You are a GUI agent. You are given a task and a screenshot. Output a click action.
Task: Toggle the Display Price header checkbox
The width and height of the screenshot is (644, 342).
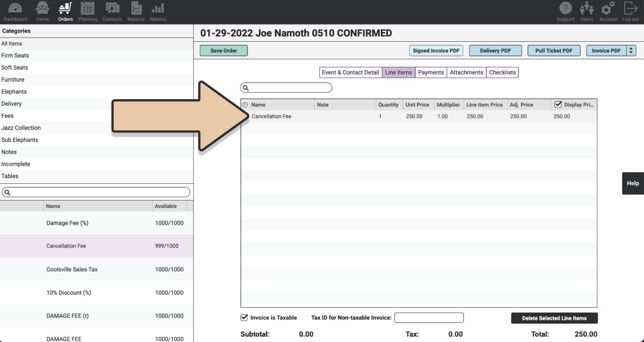pyautogui.click(x=558, y=105)
